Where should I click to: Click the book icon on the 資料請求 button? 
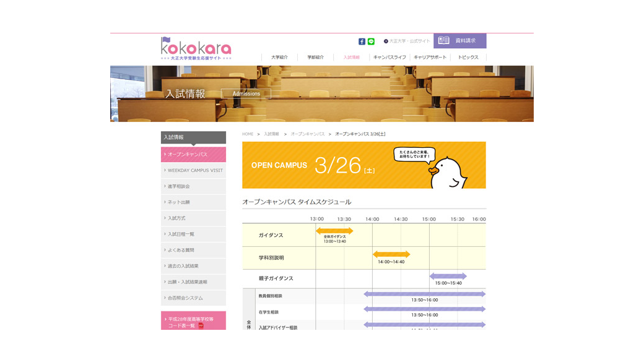pos(443,40)
